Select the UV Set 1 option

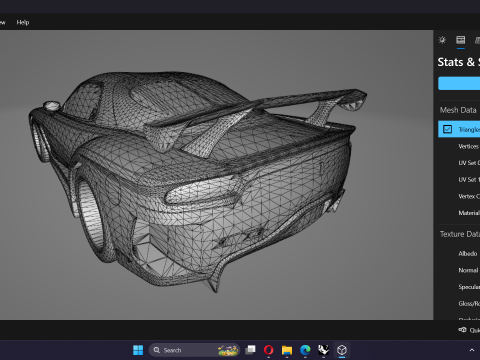click(x=469, y=179)
